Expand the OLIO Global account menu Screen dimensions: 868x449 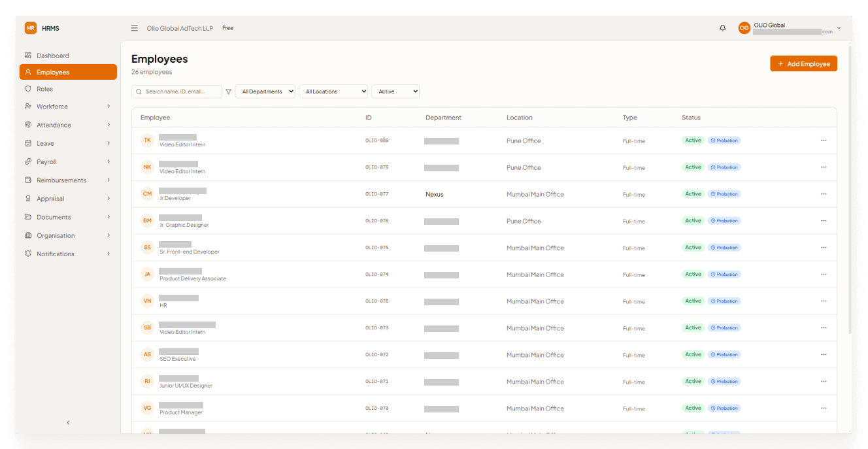[x=839, y=28]
